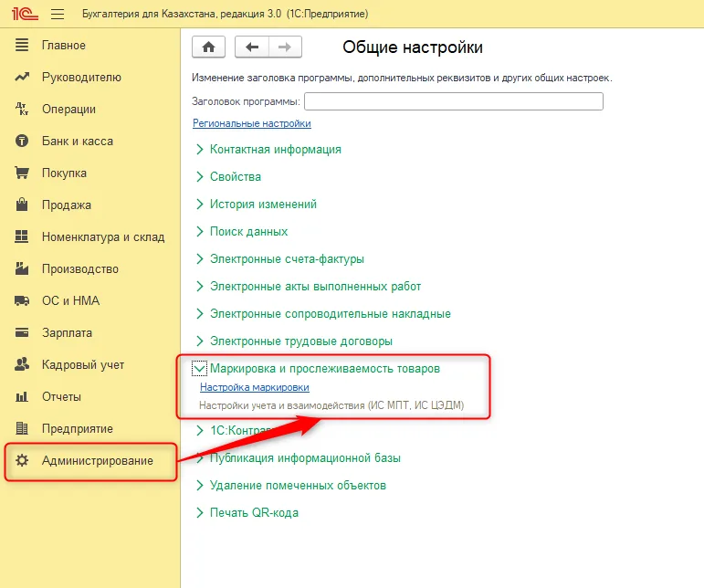
Task: Expand Удаление помеченных объектов chevron
Action: [x=200, y=485]
